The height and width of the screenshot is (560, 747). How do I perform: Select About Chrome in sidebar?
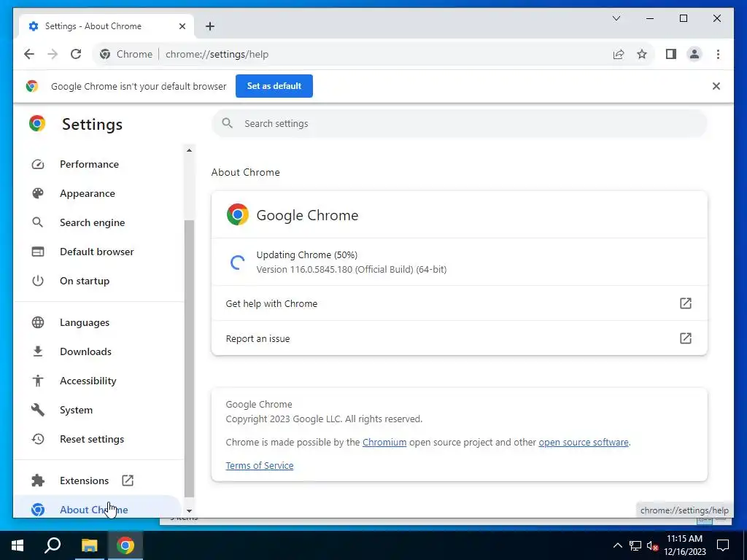(x=97, y=507)
